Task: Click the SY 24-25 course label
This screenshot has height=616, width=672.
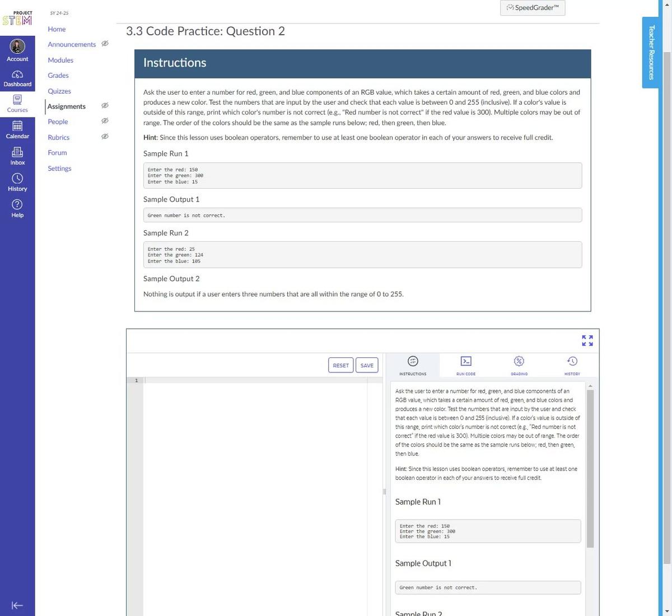Action: point(59,13)
